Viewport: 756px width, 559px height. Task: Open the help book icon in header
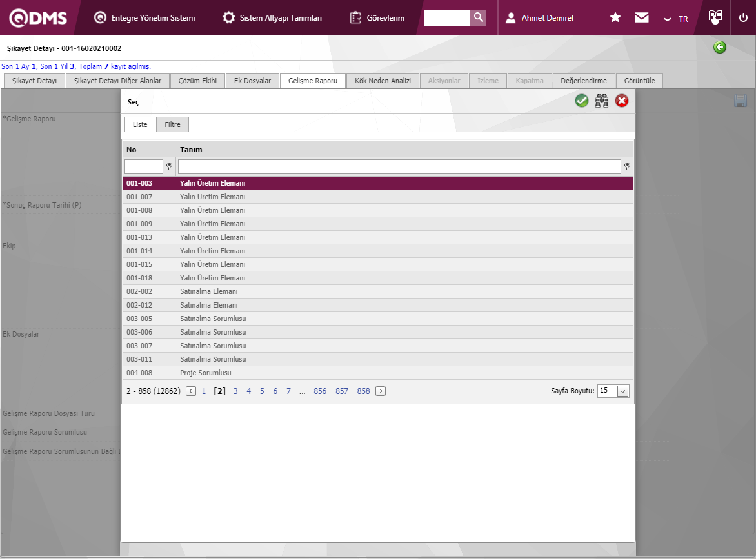click(x=715, y=17)
